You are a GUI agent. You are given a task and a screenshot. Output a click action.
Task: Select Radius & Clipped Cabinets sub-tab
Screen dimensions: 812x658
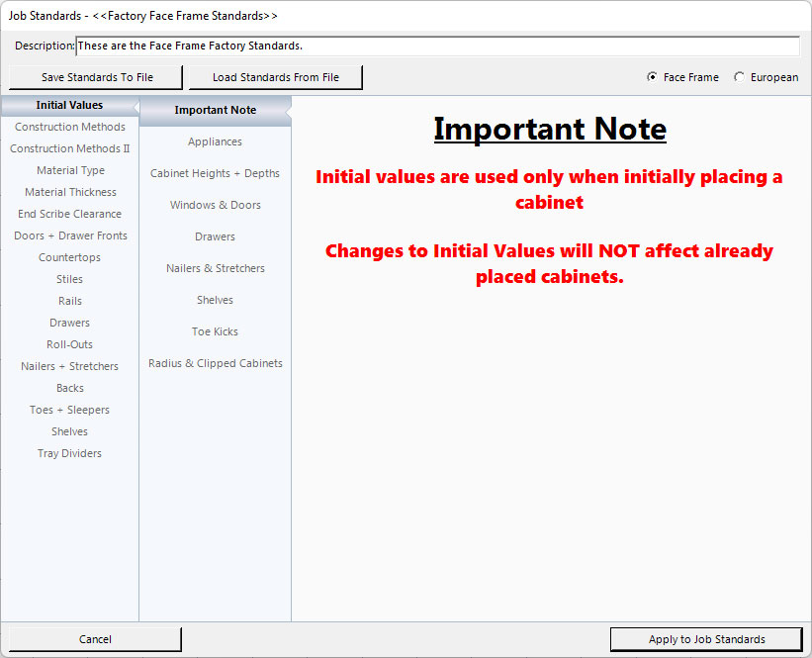coord(215,363)
